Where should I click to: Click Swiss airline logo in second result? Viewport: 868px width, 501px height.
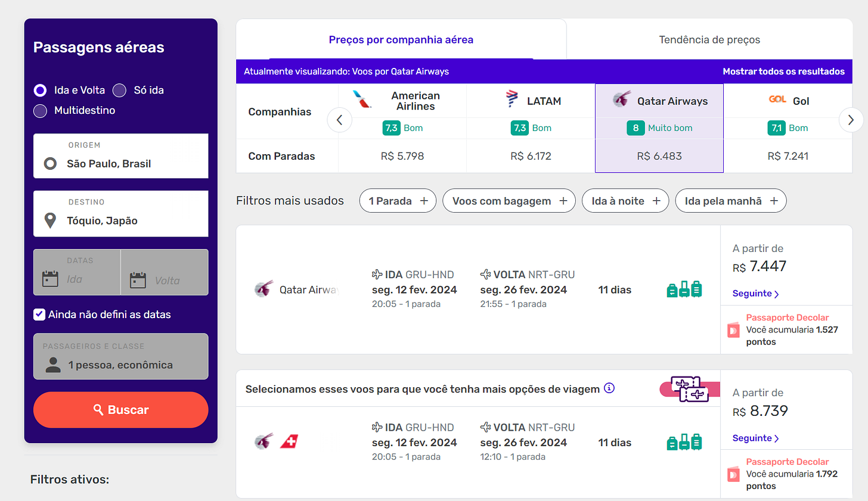[289, 441]
